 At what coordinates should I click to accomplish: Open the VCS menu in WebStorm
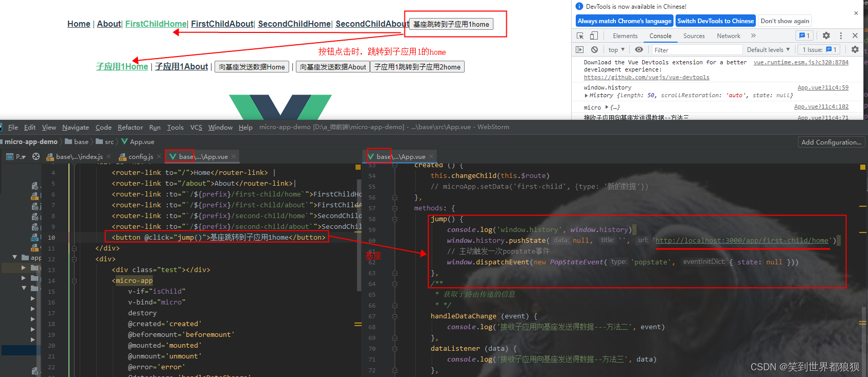tap(196, 128)
